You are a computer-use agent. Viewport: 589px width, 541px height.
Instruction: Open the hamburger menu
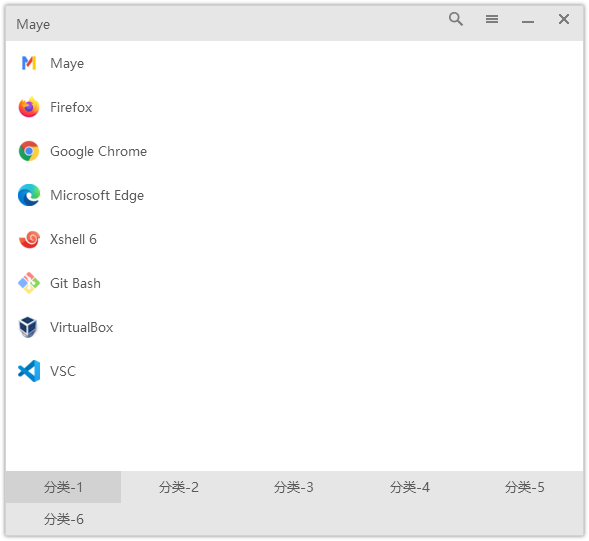[x=492, y=19]
